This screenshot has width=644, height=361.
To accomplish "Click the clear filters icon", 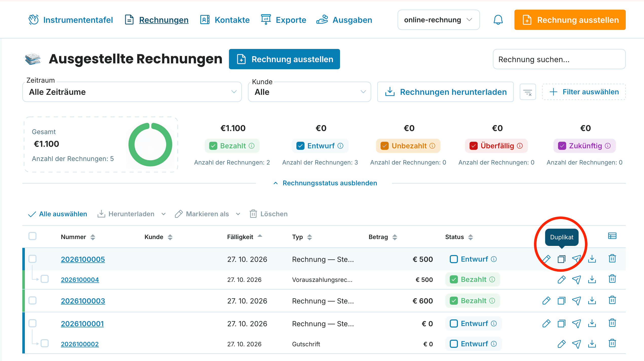I will (x=528, y=92).
